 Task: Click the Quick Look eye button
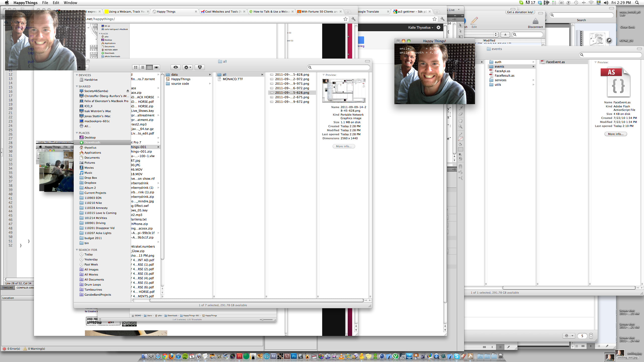(176, 67)
